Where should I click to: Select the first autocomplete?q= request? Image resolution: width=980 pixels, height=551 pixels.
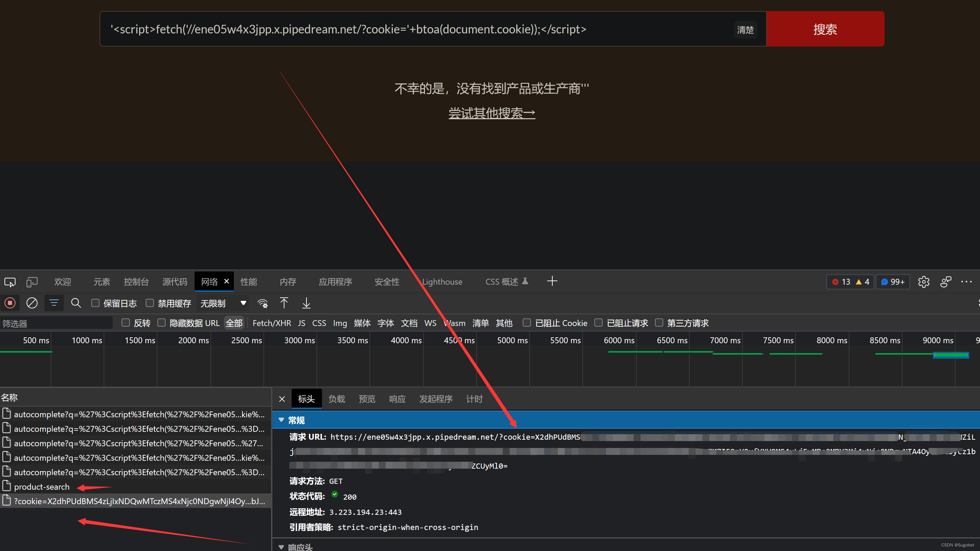point(135,414)
